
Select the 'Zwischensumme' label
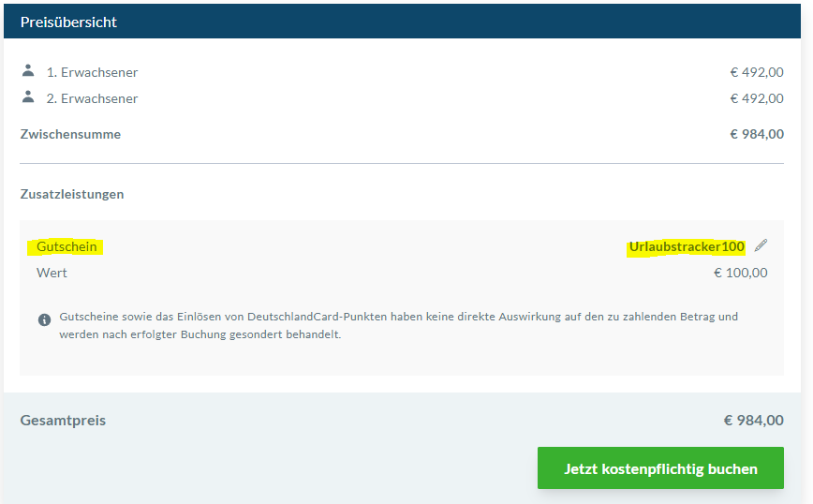pos(70,134)
